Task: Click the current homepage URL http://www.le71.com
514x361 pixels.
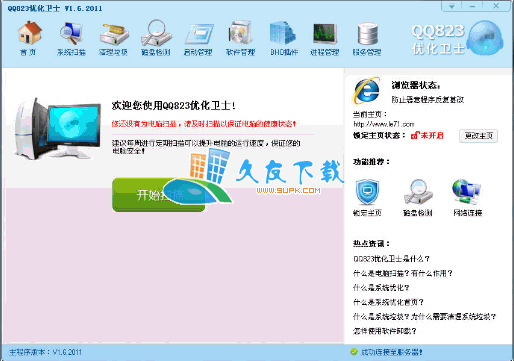Action: [x=384, y=124]
